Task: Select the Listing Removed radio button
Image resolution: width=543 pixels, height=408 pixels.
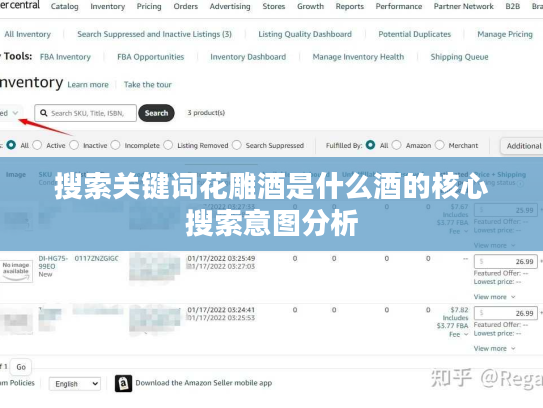Action: click(x=168, y=145)
